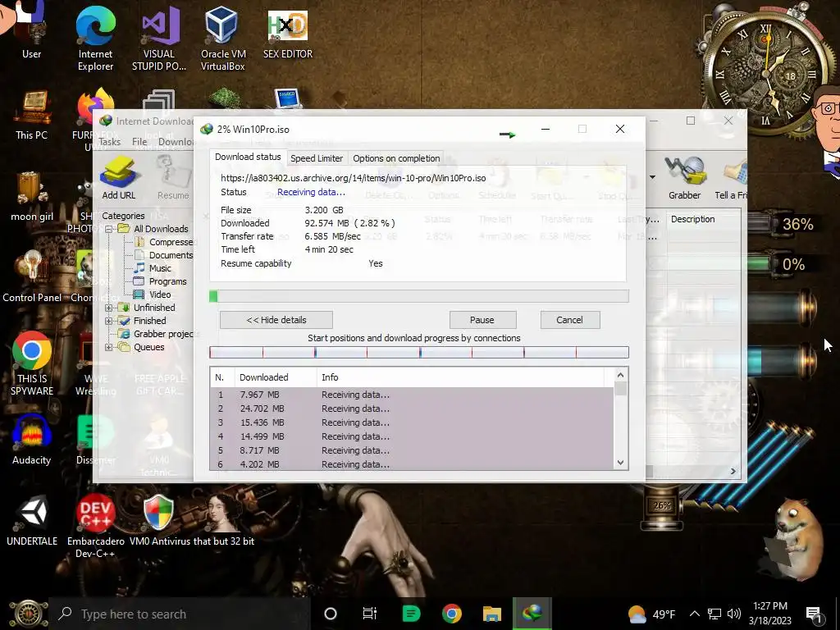
Task: Select the Grabber projects tree item
Action: pos(163,335)
